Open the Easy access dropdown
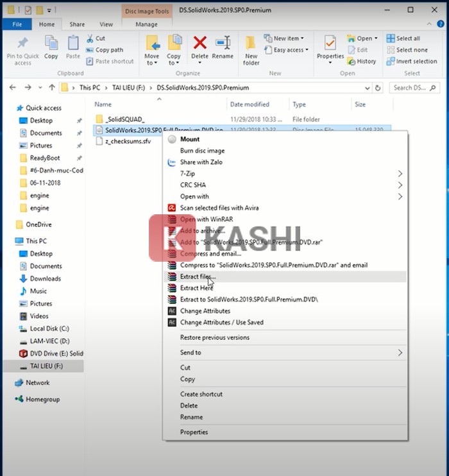Screen dimensions: 449x476 (286, 50)
